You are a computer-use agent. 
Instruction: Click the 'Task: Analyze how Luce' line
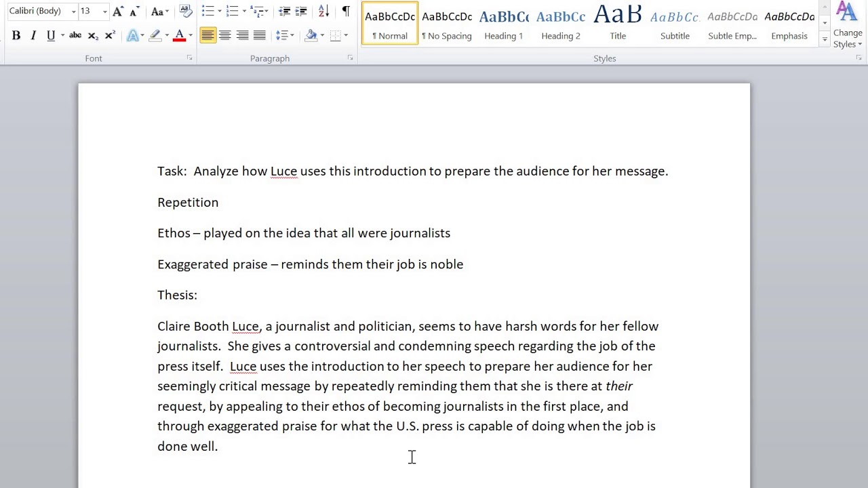pyautogui.click(x=413, y=171)
